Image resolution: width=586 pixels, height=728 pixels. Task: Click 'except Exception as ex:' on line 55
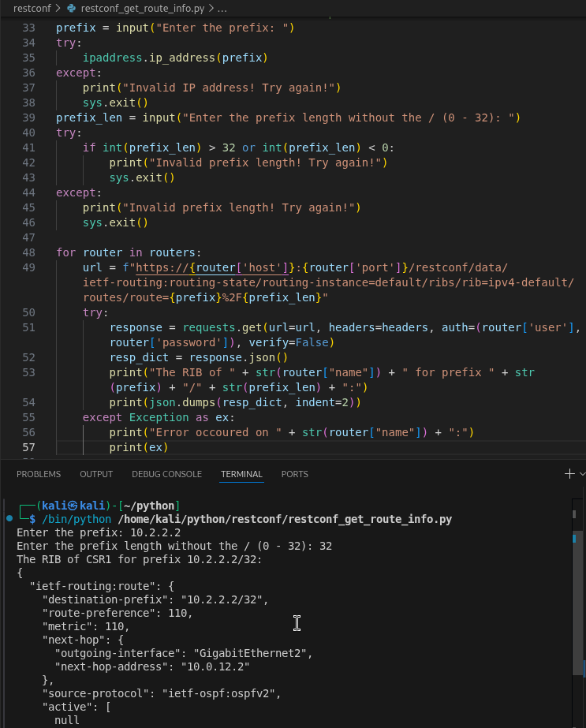[x=159, y=417]
